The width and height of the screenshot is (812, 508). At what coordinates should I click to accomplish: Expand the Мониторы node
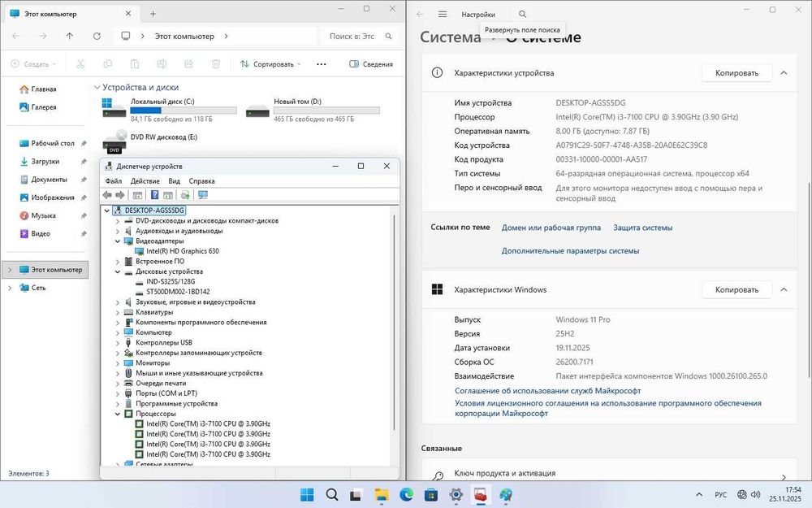pos(117,363)
